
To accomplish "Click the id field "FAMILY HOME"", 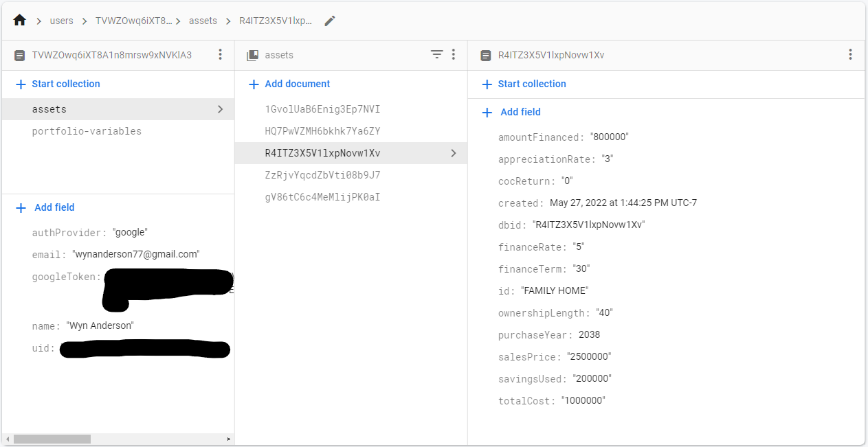I will (543, 291).
